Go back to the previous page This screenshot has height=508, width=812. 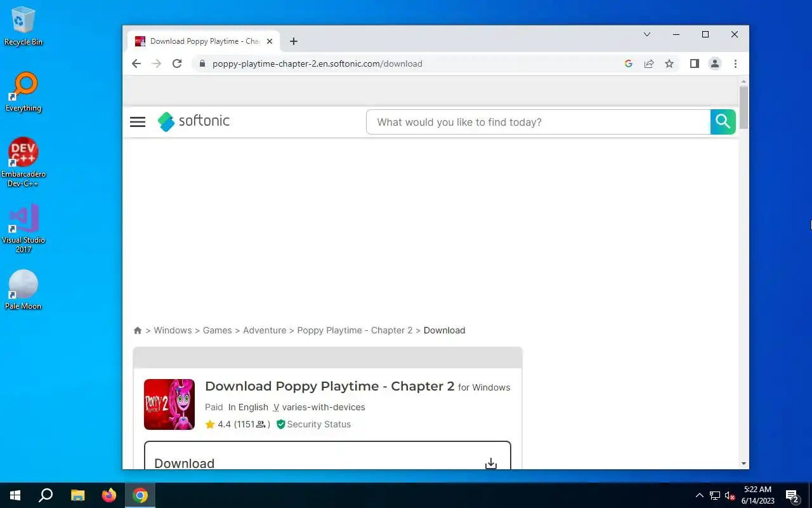point(136,63)
